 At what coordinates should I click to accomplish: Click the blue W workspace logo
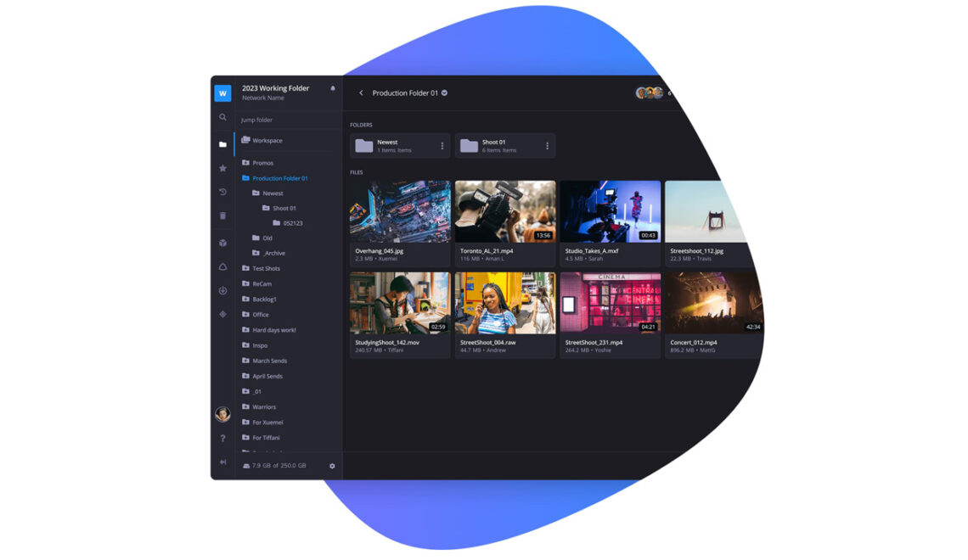[222, 93]
